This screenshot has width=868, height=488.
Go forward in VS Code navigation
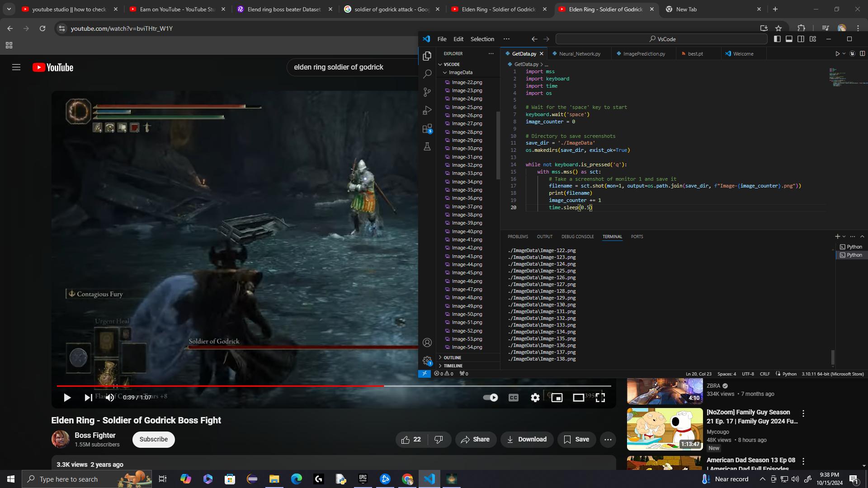(546, 39)
